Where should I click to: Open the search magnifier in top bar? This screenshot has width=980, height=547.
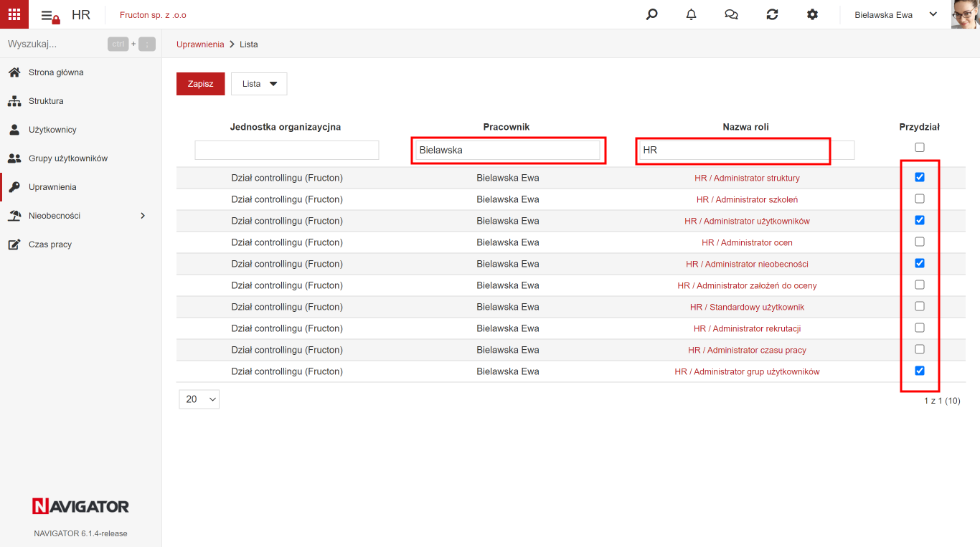(x=651, y=14)
